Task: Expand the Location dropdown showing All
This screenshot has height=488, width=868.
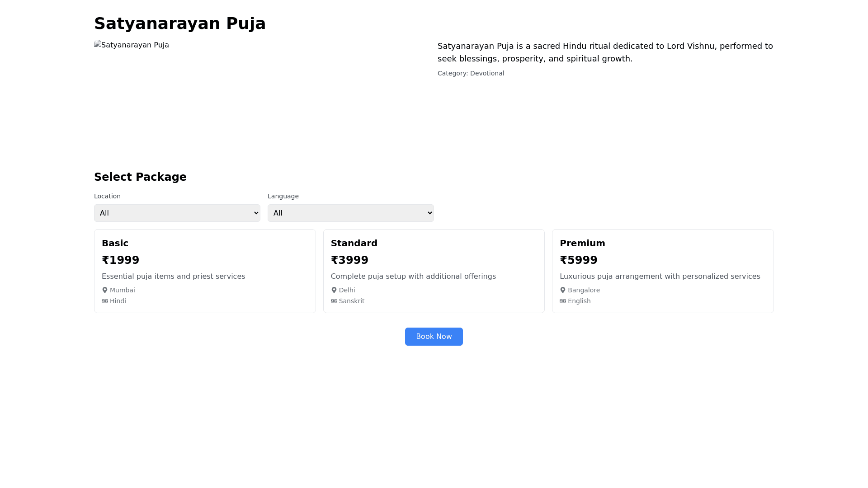Action: coord(177,213)
